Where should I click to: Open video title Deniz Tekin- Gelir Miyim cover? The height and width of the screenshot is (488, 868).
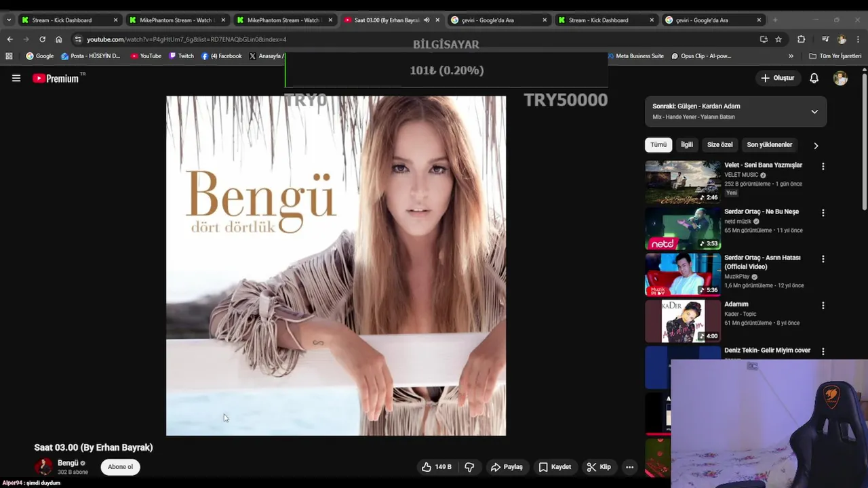point(767,350)
